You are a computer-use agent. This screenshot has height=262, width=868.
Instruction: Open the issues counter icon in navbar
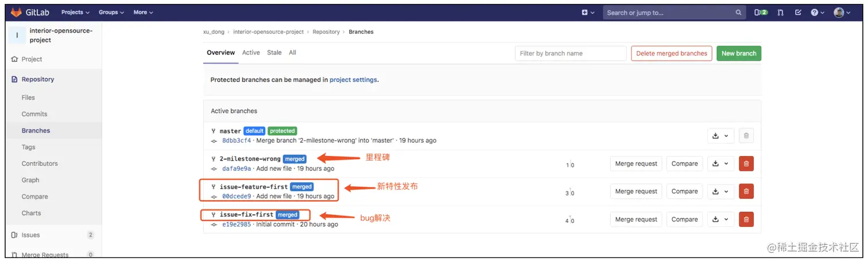click(761, 12)
